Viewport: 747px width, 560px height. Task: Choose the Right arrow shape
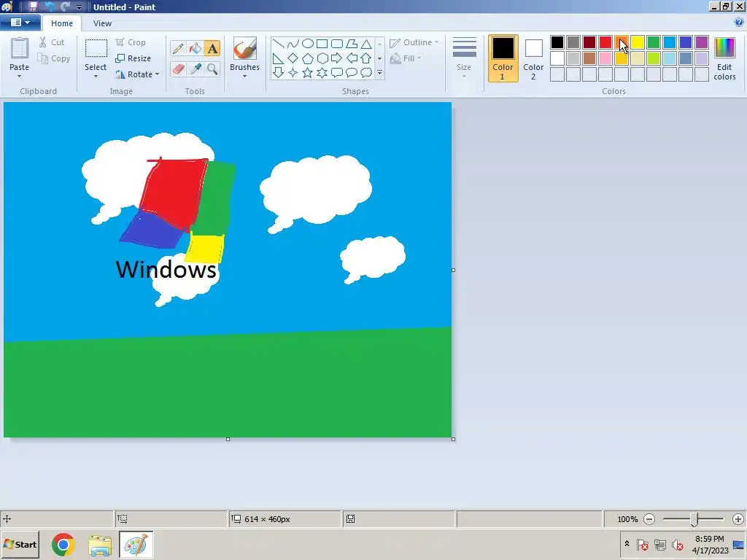pos(337,58)
